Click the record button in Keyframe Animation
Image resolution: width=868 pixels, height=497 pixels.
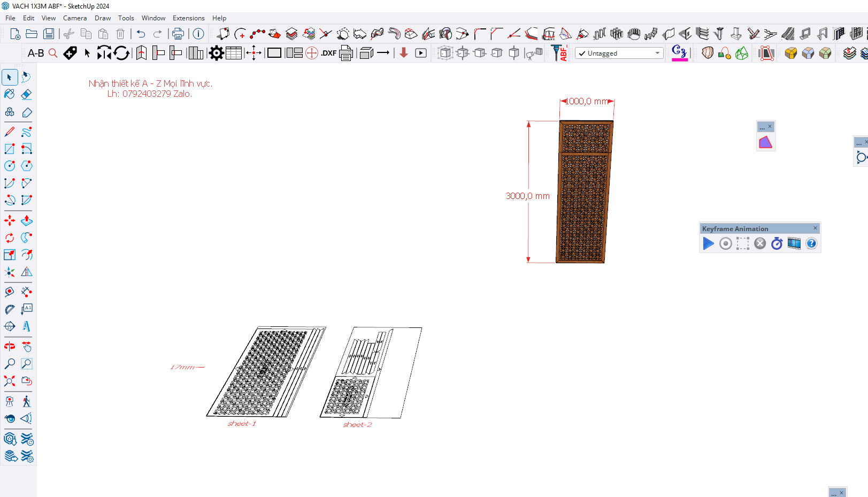[725, 244]
